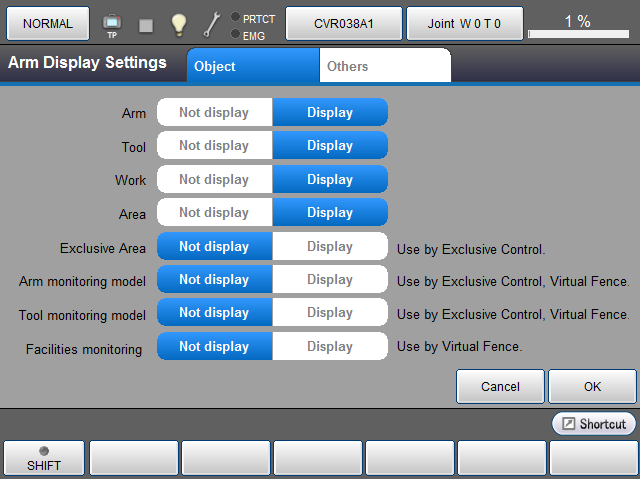Confirm settings with the OK button

[x=593, y=386]
